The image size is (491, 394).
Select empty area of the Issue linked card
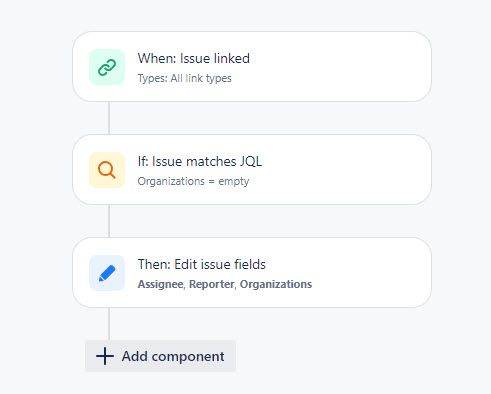tap(340, 67)
